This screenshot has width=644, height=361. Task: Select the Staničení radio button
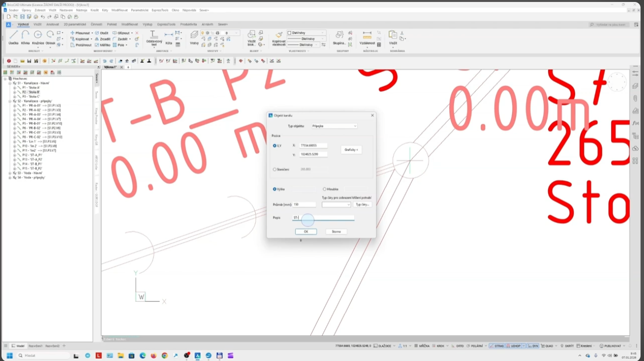(x=275, y=169)
